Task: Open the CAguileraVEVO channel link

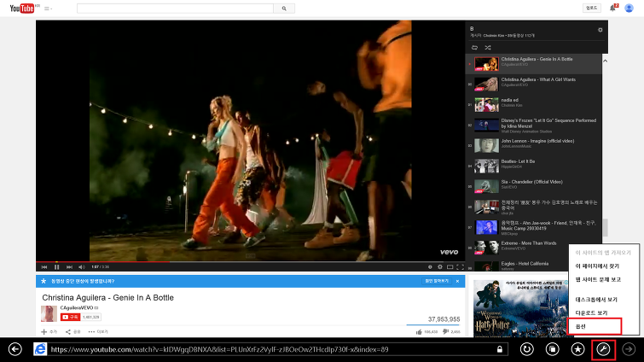Action: 77,307
